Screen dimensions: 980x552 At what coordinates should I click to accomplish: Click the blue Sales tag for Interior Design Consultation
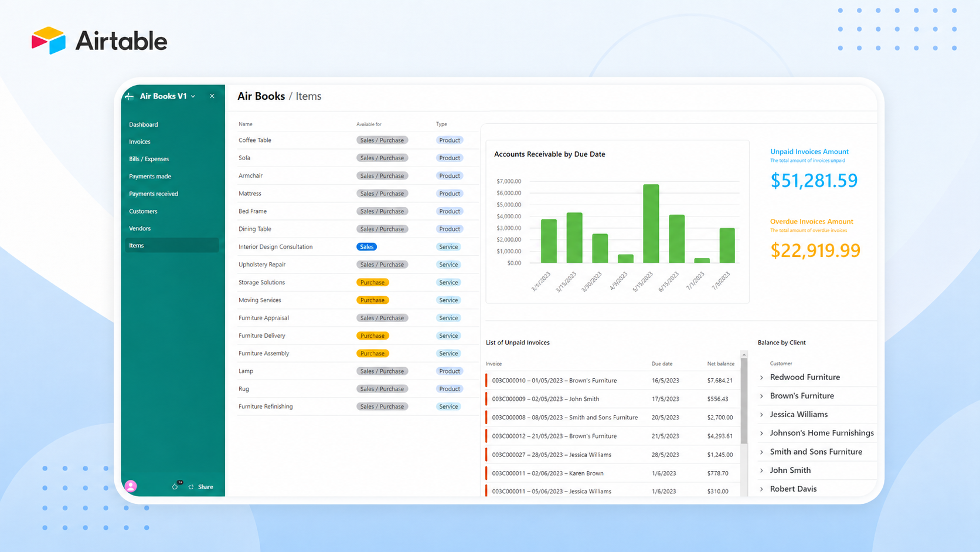click(367, 247)
